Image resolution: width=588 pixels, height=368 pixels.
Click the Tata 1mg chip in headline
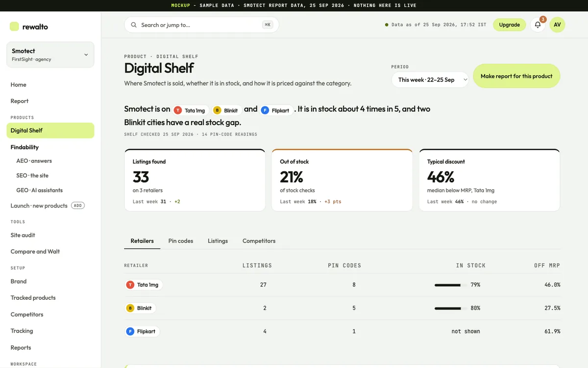pyautogui.click(x=191, y=110)
